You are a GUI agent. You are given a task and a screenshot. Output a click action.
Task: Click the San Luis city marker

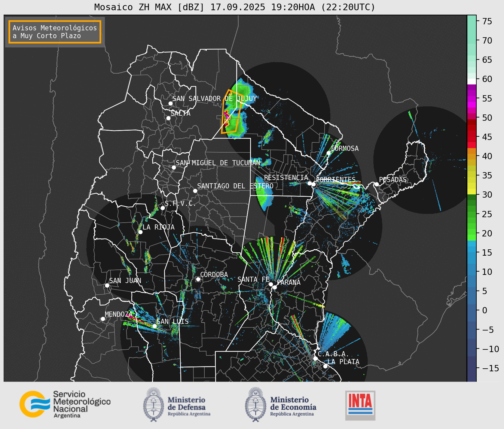(154, 326)
